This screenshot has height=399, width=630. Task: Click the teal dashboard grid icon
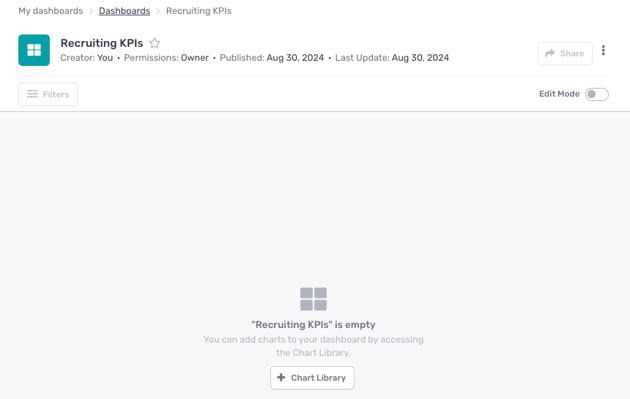click(x=34, y=50)
